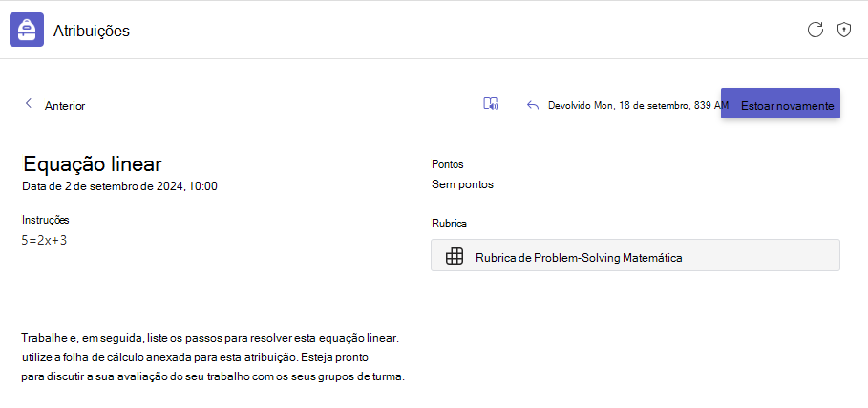Screen dimensions: 868x408
Task: Click the Assignments backpack app icon
Action: (x=27, y=30)
